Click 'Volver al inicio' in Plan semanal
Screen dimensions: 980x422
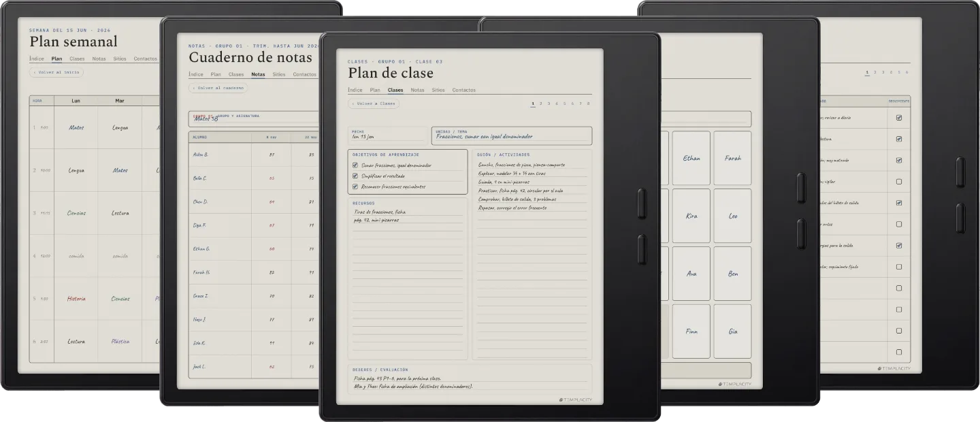[x=56, y=72]
